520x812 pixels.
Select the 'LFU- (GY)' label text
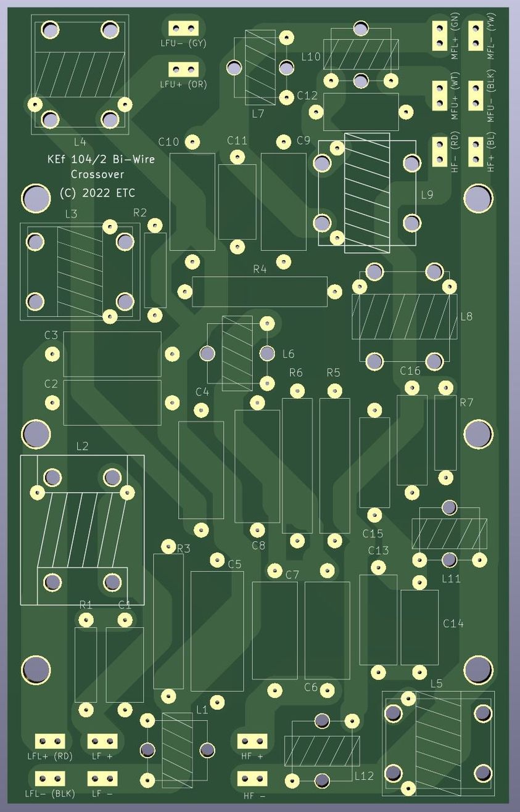[183, 43]
